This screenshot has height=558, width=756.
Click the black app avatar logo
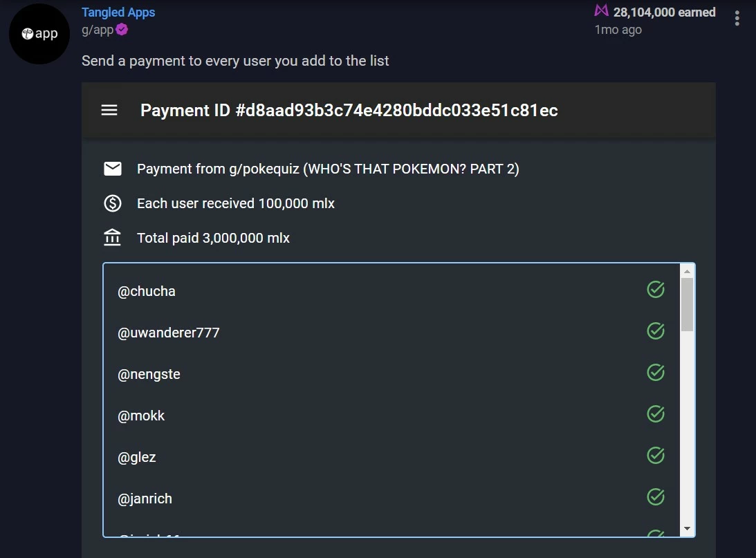tap(39, 34)
